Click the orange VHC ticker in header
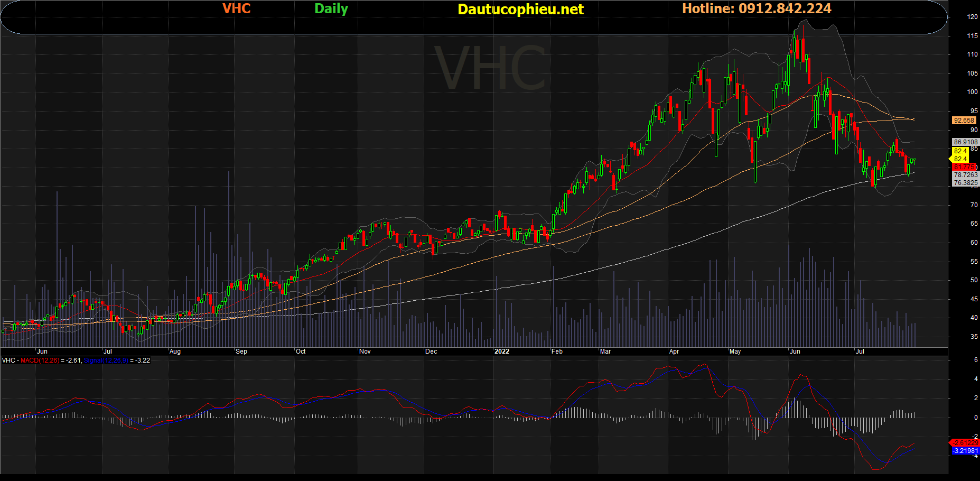The image size is (980, 481). pos(236,9)
